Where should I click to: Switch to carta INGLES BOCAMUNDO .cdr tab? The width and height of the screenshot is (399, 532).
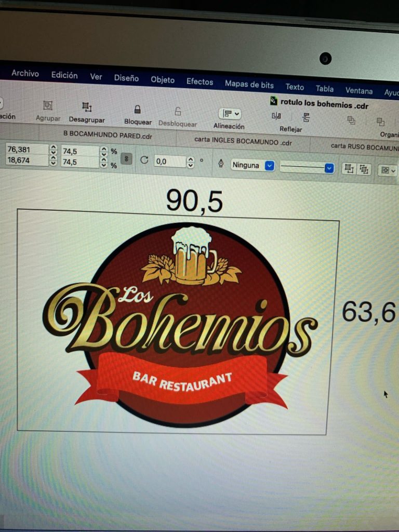(x=243, y=140)
